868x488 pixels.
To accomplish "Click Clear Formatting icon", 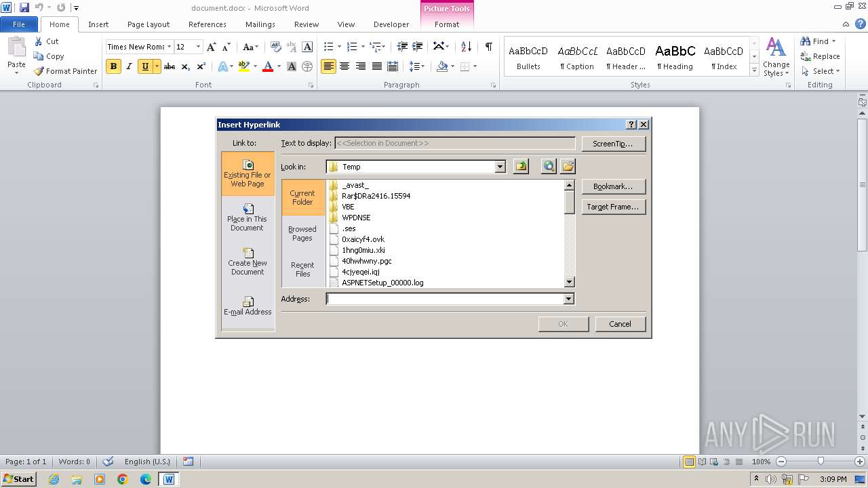I will pyautogui.click(x=275, y=47).
